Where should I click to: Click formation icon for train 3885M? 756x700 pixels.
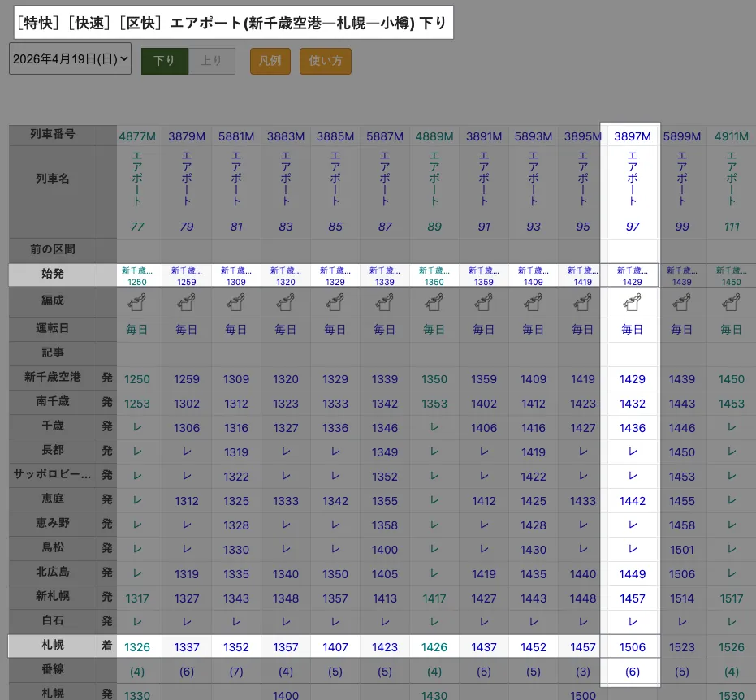point(335,304)
